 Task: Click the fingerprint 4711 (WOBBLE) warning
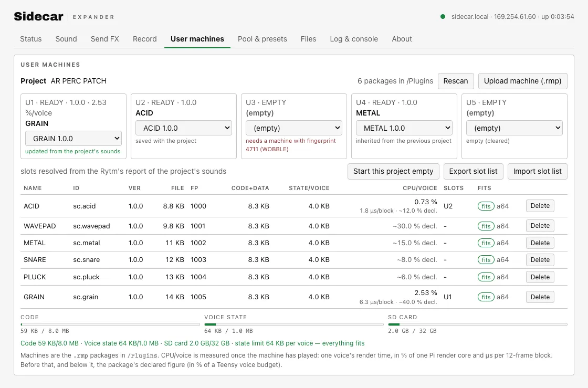pyautogui.click(x=291, y=145)
